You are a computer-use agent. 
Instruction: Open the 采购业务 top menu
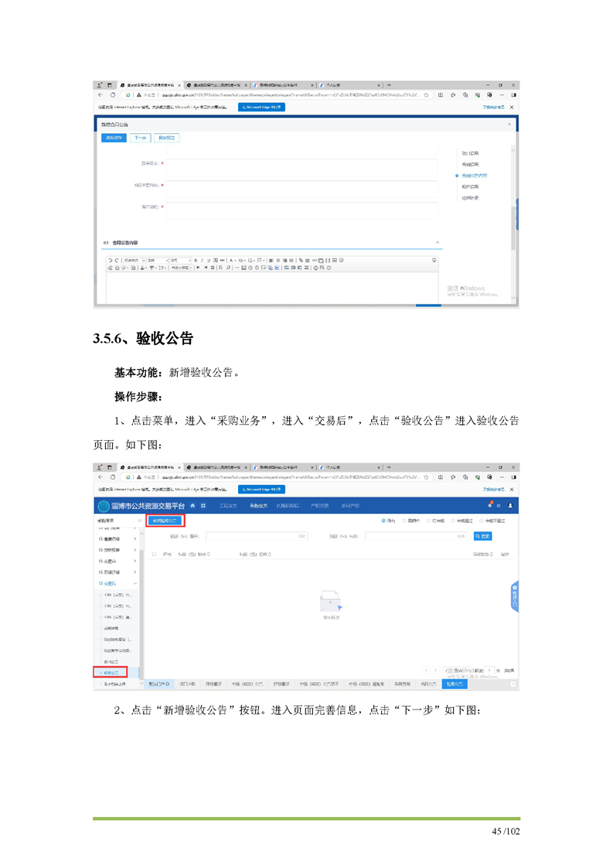257,505
